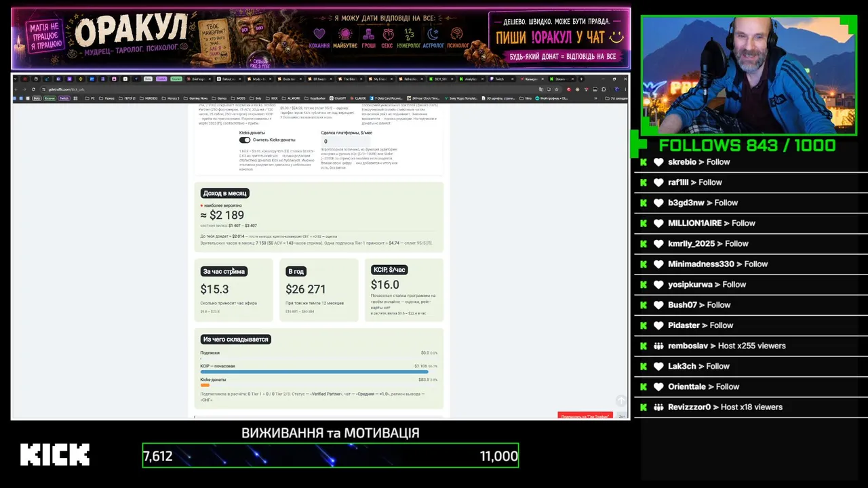Image resolution: width=868 pixels, height=488 pixels.
Task: Click the green Kicker pill in bookmarks bar
Action: [50, 98]
